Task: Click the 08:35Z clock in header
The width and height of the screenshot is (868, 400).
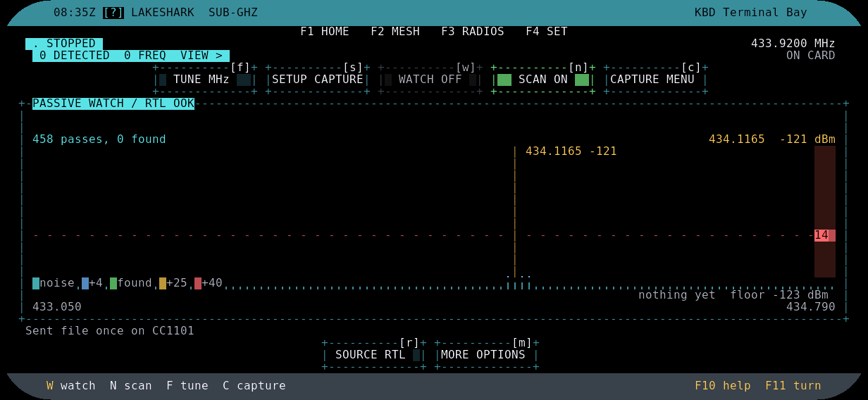Action: [x=75, y=13]
